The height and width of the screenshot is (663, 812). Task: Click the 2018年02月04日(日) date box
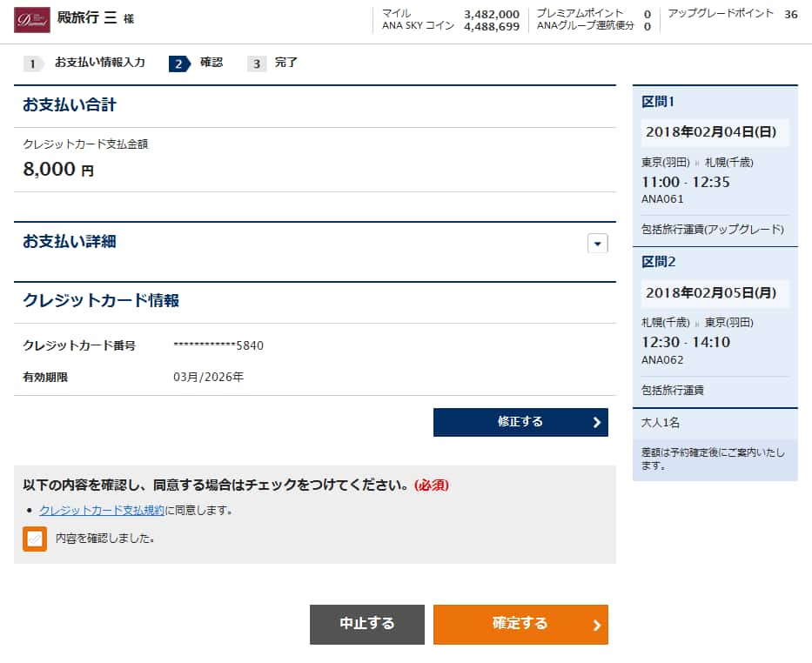click(715, 133)
